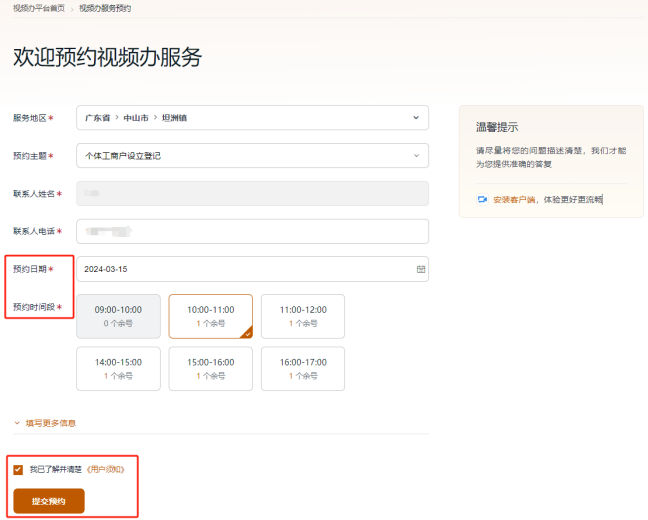Select the 10:00-11:00 time slot
The image size is (648, 520).
tap(211, 316)
